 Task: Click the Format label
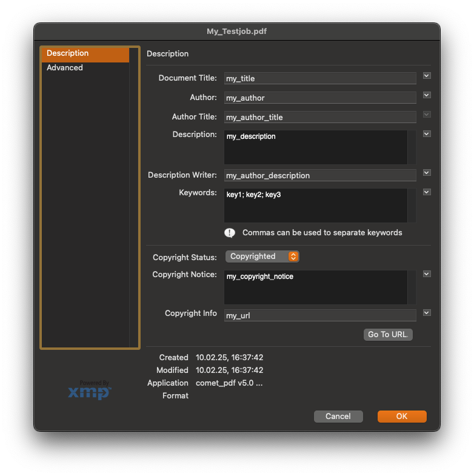pyautogui.click(x=175, y=395)
